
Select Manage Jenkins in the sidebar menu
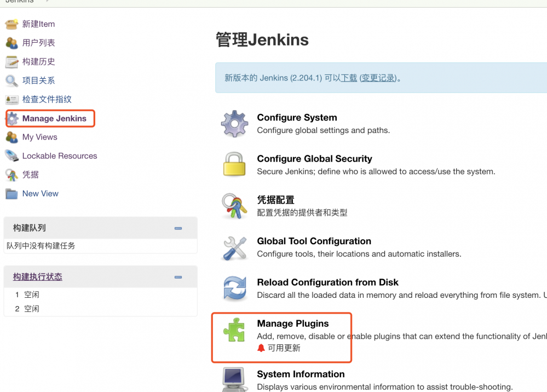point(54,118)
